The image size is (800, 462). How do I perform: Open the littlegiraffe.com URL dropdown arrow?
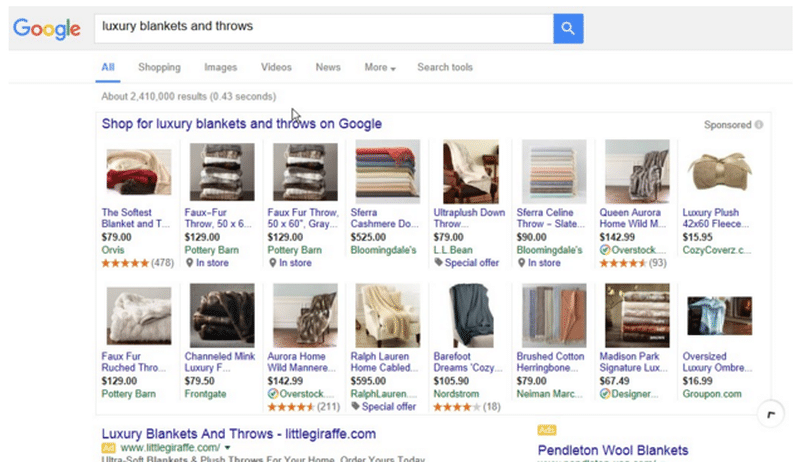tap(228, 448)
